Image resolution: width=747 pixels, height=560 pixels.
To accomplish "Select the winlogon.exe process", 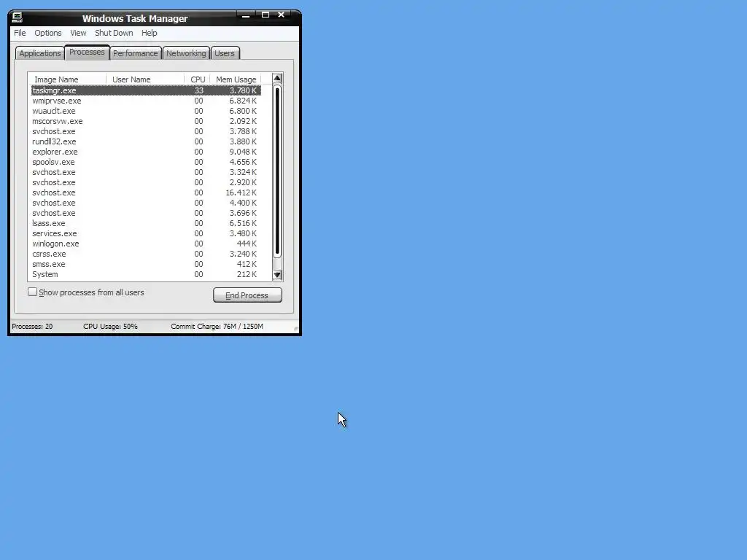I will (146, 244).
